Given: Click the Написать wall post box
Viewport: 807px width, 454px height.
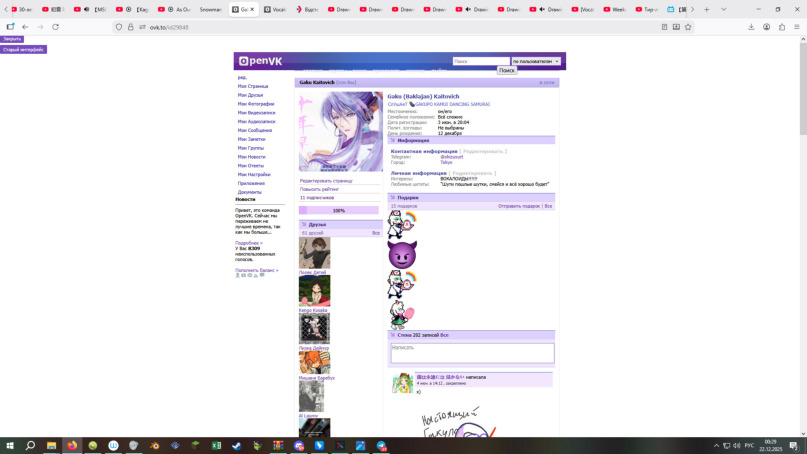Looking at the screenshot, I should [x=472, y=353].
